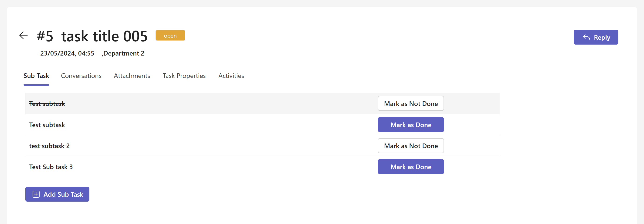Click the Reply button
644x224 pixels.
(x=596, y=37)
